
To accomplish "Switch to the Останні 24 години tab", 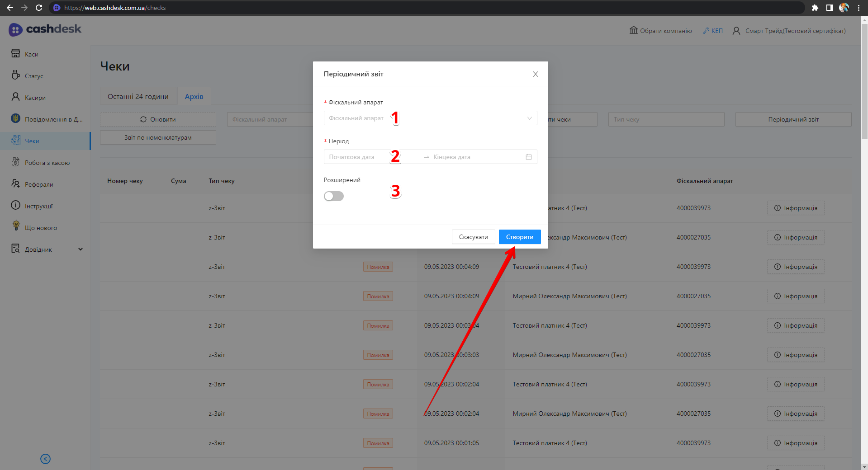I will coord(138,97).
